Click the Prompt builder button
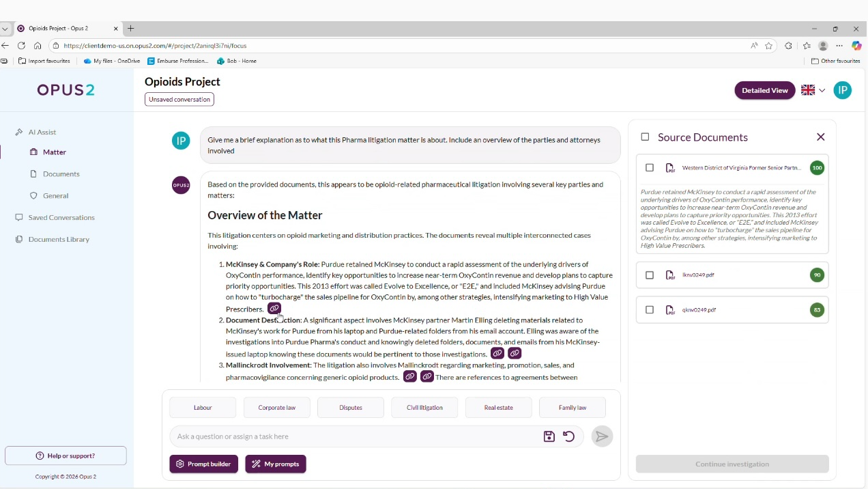Viewport: 868px width, 489px height. pos(203,464)
